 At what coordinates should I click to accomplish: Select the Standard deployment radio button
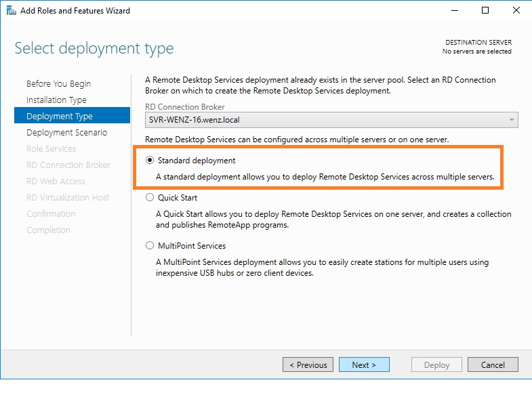[150, 160]
